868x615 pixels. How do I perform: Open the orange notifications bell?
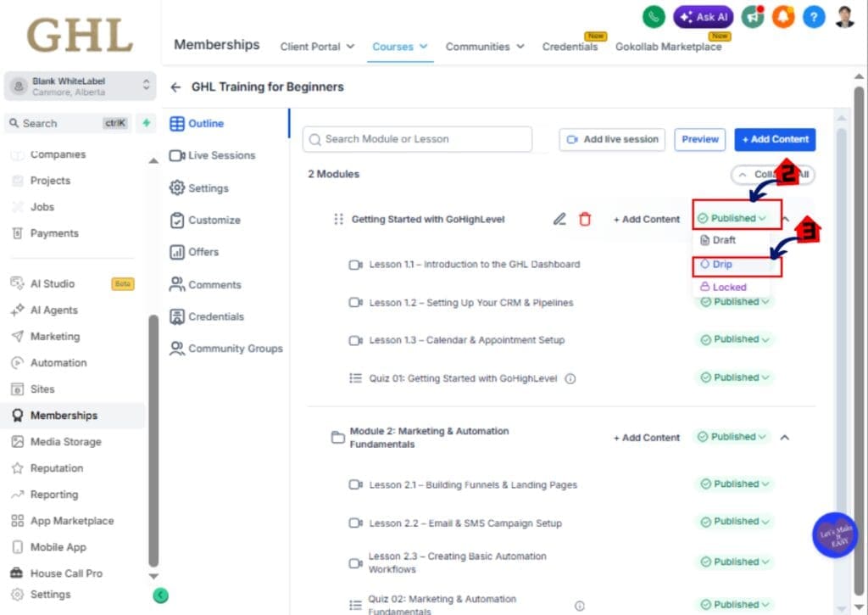[783, 17]
